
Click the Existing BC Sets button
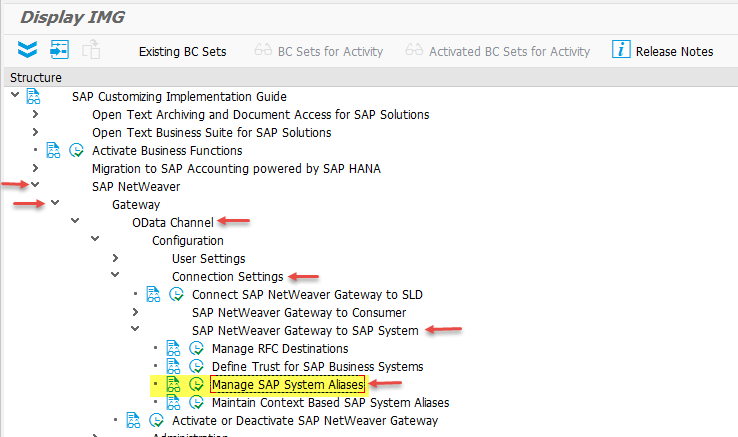click(x=182, y=51)
